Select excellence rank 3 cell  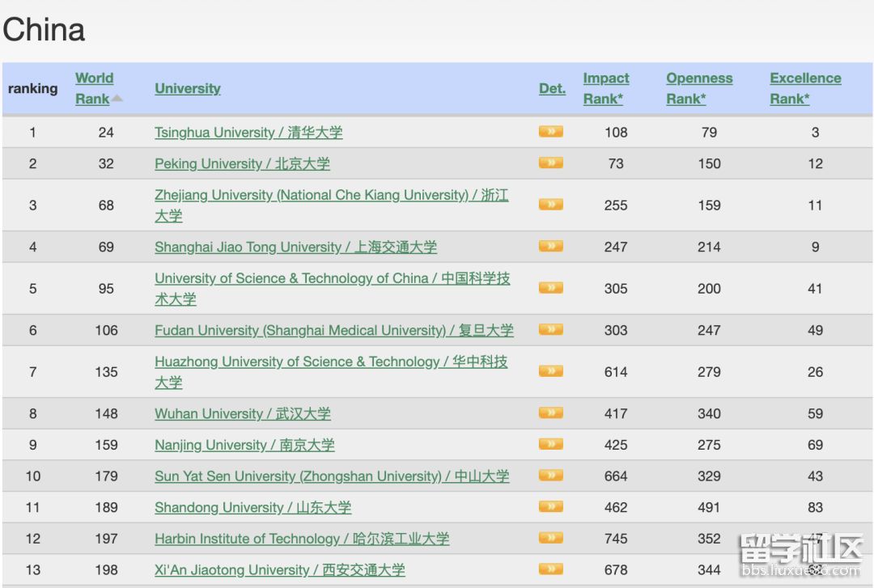tap(815, 133)
